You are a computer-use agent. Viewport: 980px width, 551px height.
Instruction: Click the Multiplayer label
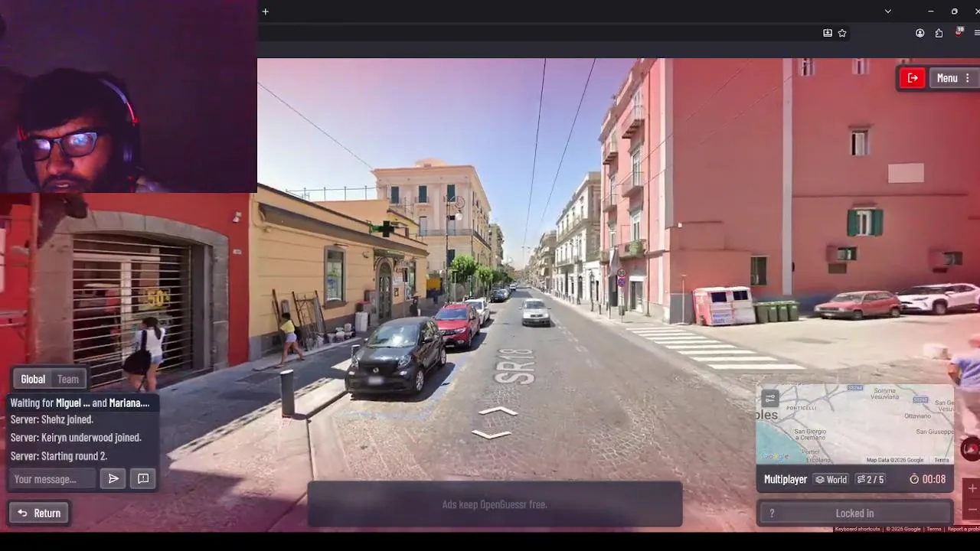[x=786, y=480]
